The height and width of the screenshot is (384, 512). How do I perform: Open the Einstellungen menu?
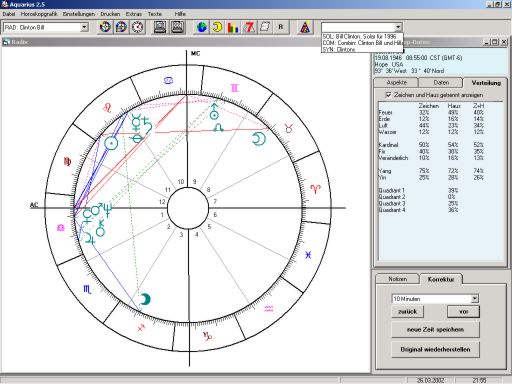click(x=79, y=14)
